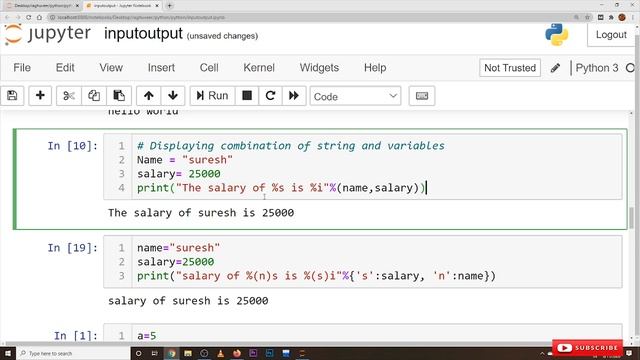Click the kernel idle indicator circle
The height and width of the screenshot is (360, 640).
(x=631, y=68)
